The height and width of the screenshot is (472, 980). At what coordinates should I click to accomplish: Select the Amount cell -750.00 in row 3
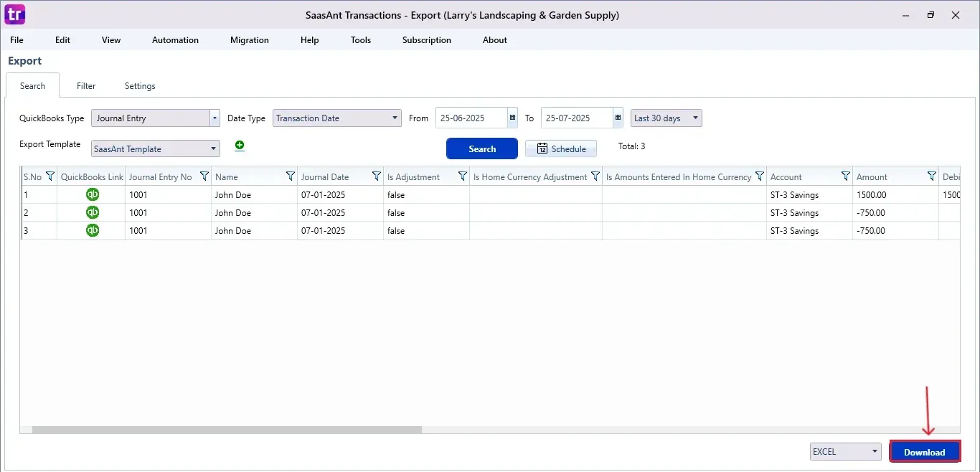click(x=896, y=230)
